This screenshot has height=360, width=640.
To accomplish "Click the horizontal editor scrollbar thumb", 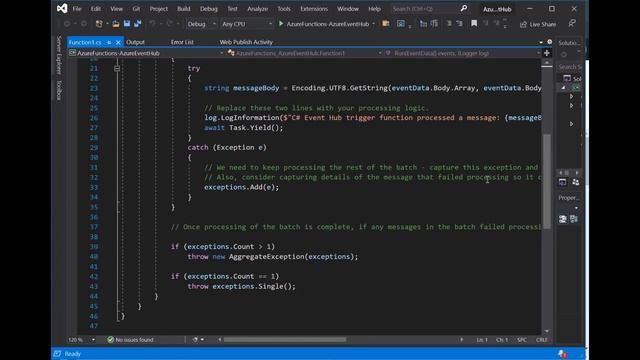I will coord(285,340).
